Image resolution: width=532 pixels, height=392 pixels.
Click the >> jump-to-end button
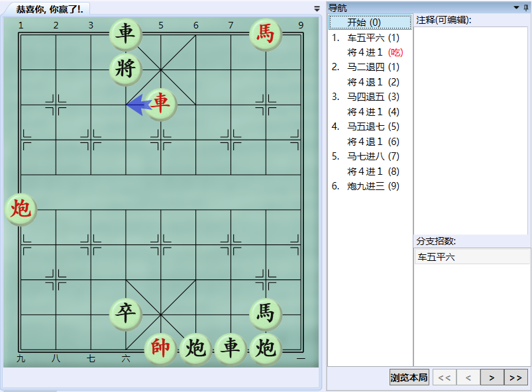click(516, 377)
